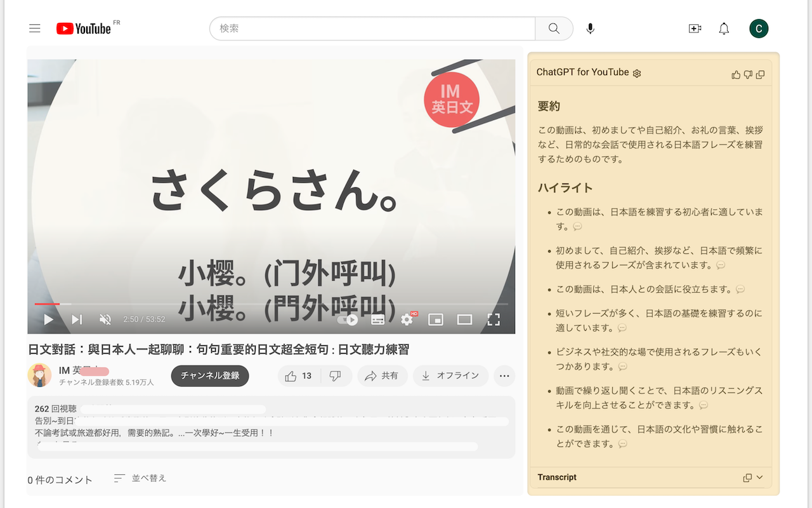Focus the 検索 search field
The image size is (812, 508).
pos(372,29)
